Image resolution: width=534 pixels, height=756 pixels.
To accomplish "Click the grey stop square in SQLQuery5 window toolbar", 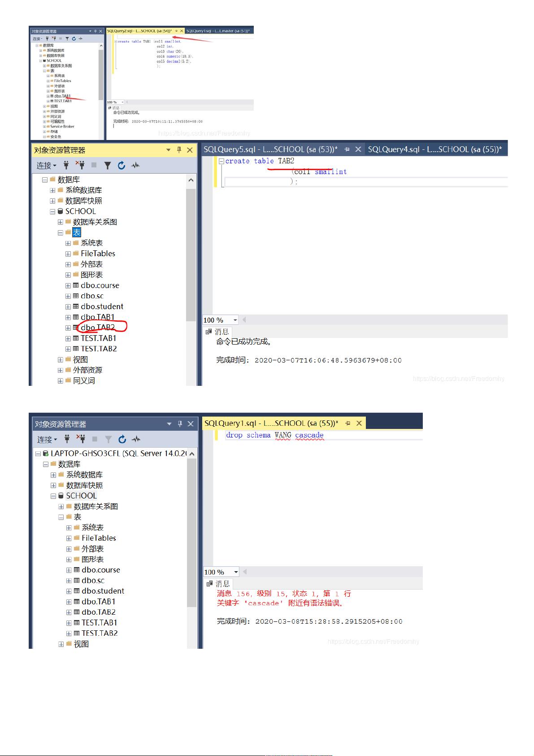I will tap(94, 165).
